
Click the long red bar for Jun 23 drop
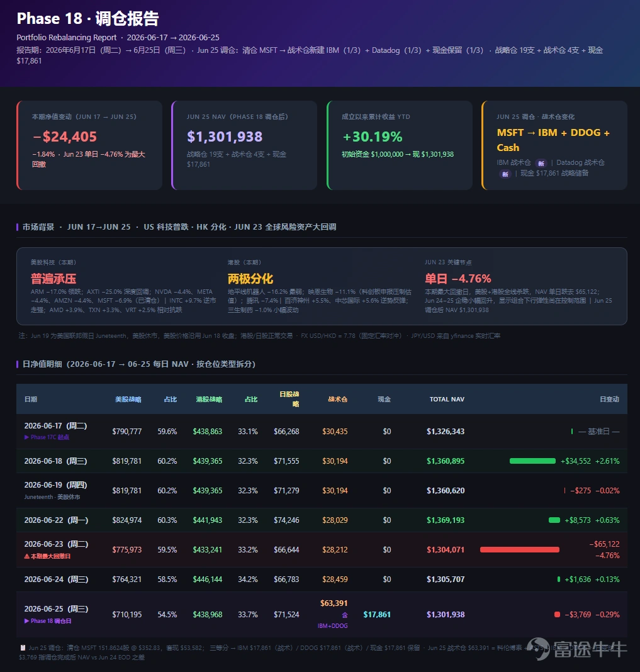(520, 550)
